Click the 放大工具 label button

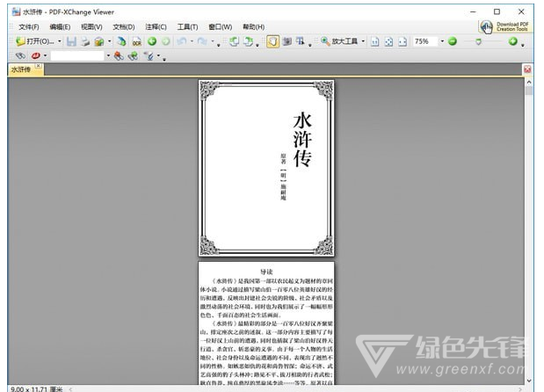coord(345,41)
